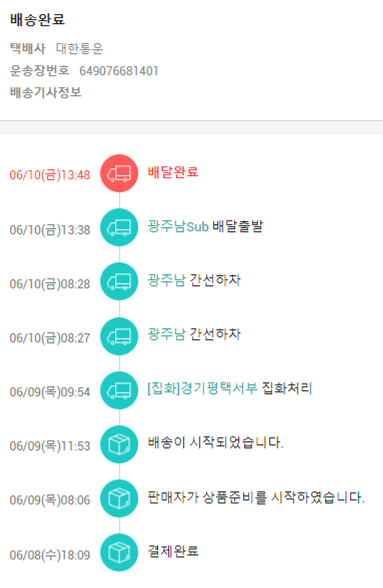Open the 광주남 link in the 08:27 entry
The image size is (383, 588).
tap(166, 335)
